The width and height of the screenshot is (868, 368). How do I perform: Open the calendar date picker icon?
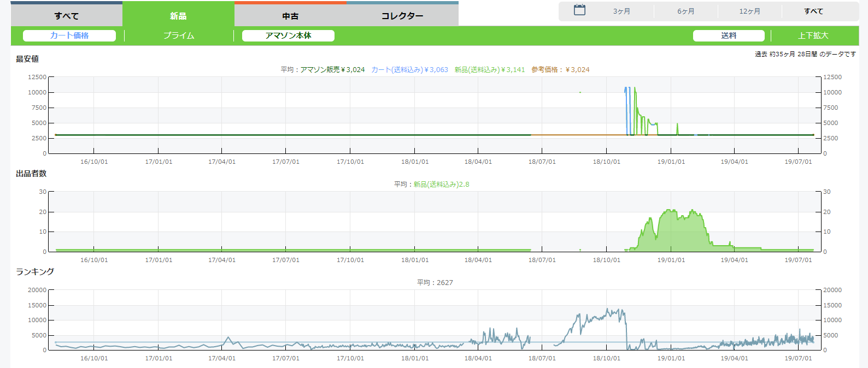coord(579,10)
